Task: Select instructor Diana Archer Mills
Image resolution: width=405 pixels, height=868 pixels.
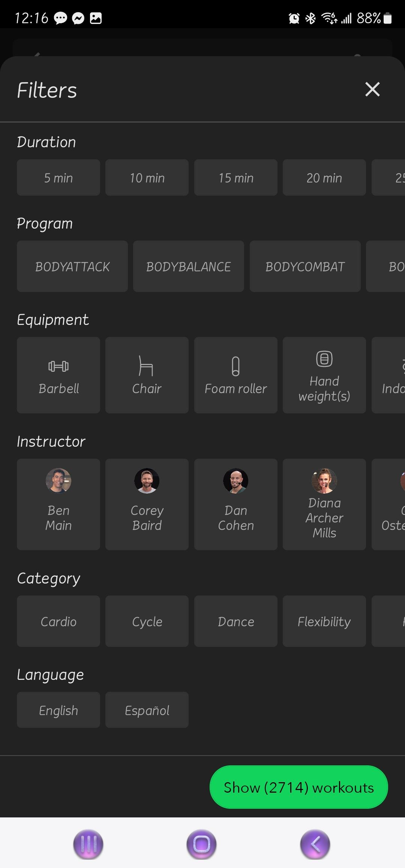Action: [x=324, y=504]
